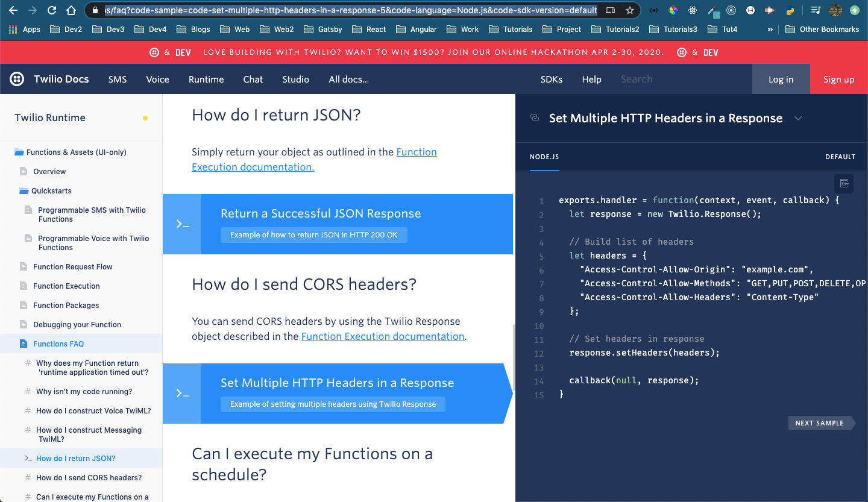Open the Other Bookmarks folder
Image resolution: width=868 pixels, height=502 pixels.
pyautogui.click(x=823, y=29)
